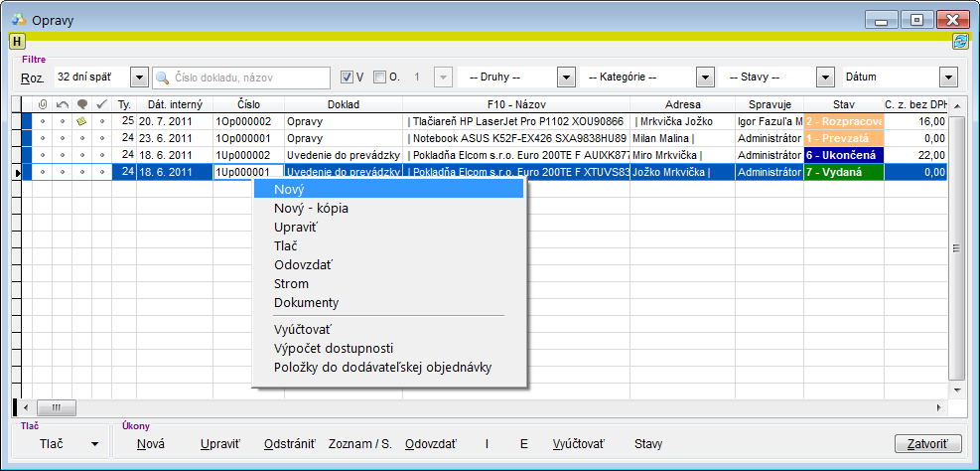The height and width of the screenshot is (471, 980).
Task: Click the green '7 - Vydaná' status cell
Action: click(x=843, y=172)
